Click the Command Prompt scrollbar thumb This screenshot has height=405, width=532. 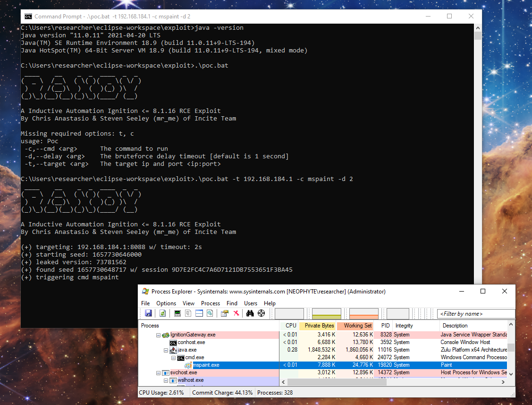tap(478, 35)
